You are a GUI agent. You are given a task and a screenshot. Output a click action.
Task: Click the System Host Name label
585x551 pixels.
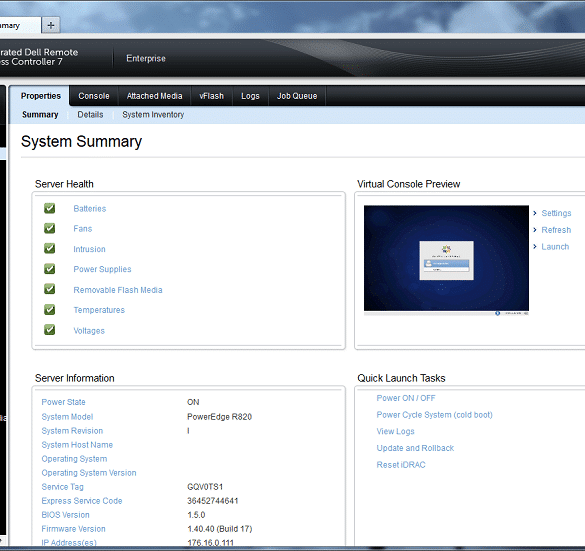77,445
